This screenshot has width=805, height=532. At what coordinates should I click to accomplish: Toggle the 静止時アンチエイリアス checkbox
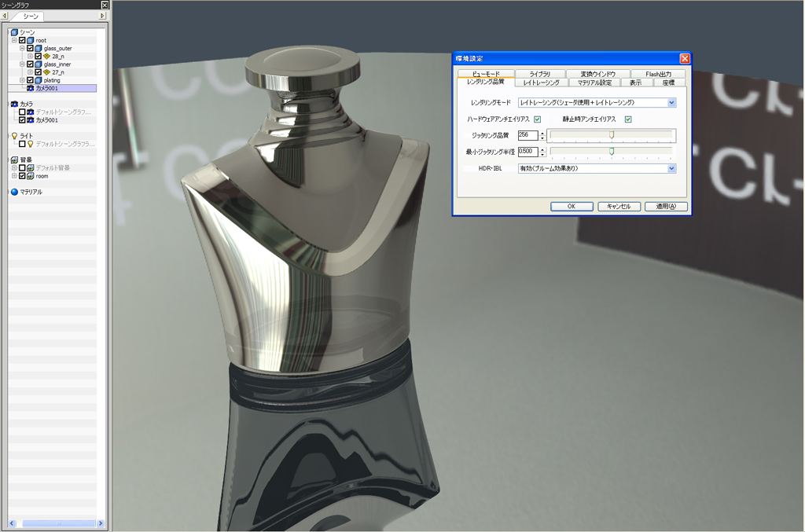click(628, 119)
